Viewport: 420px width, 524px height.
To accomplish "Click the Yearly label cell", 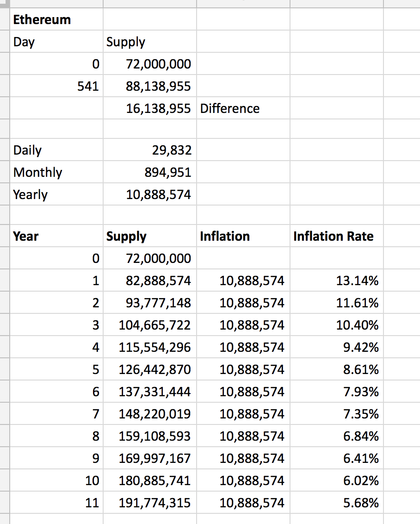I will (x=56, y=194).
